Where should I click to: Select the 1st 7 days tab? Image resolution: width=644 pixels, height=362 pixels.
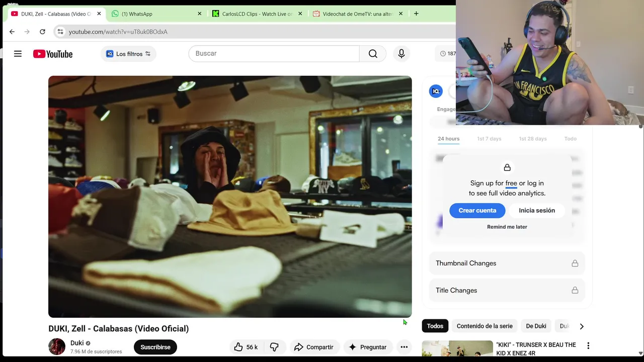point(489,139)
